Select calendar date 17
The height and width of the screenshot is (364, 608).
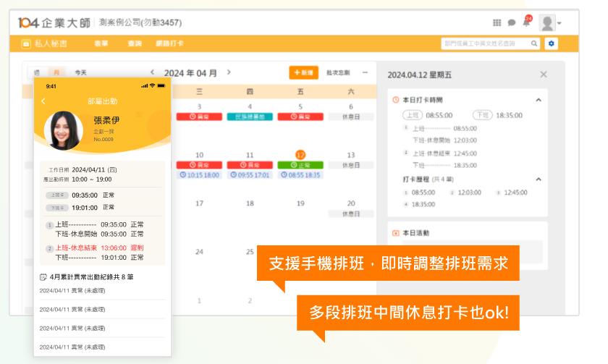point(199,203)
